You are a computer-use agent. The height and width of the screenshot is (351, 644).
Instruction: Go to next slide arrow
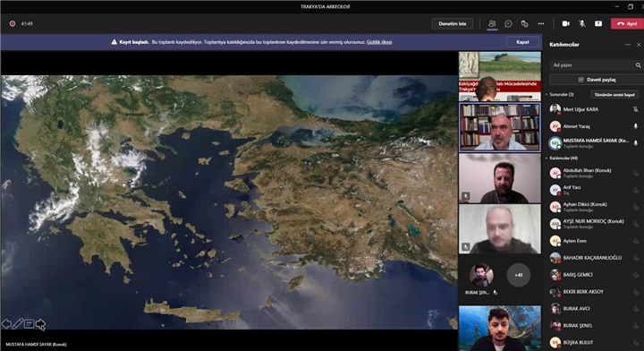click(40, 324)
